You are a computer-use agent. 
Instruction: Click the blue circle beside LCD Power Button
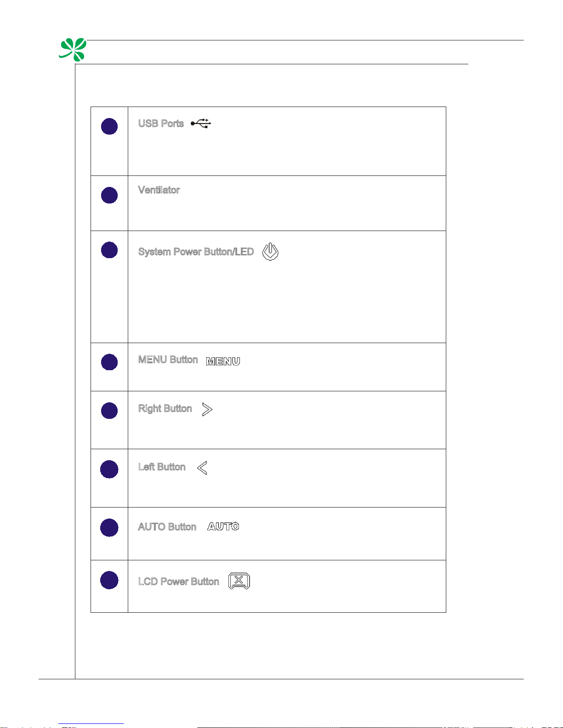109,580
